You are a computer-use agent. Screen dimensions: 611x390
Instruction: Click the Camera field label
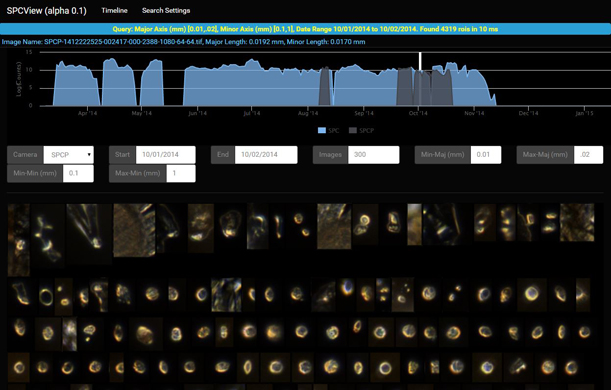(25, 155)
